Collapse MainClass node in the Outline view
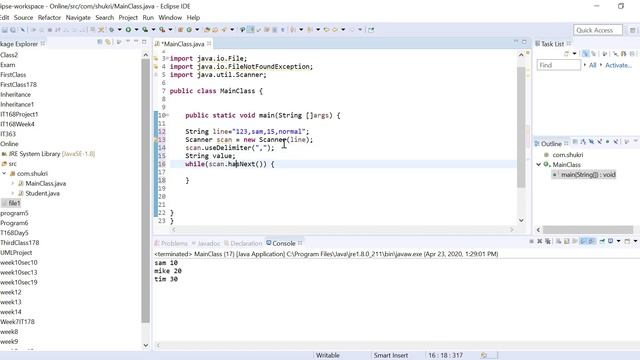 539,164
